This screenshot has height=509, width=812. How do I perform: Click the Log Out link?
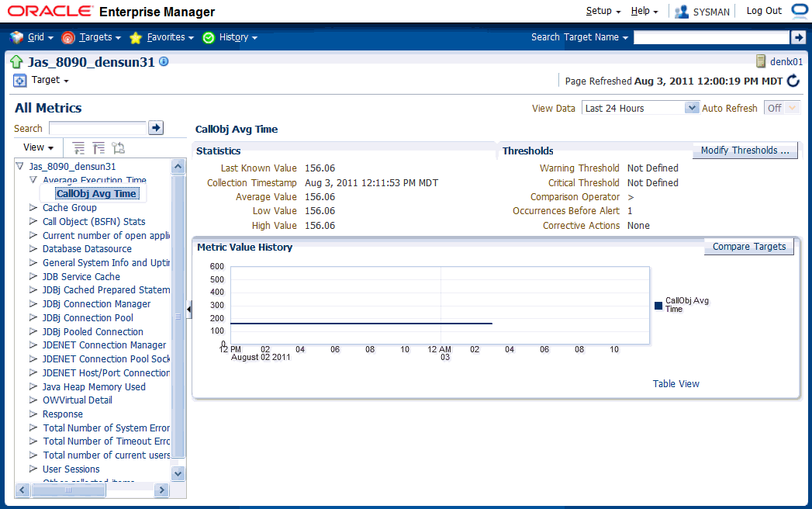point(764,11)
